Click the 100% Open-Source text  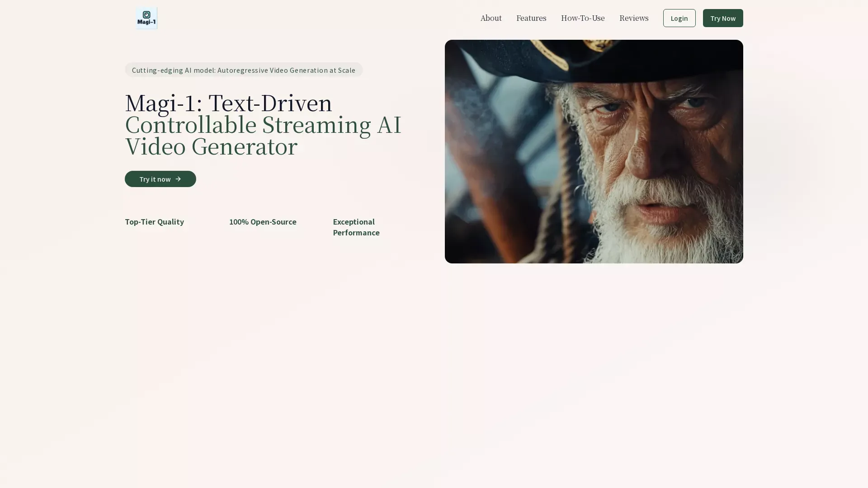pyautogui.click(x=263, y=222)
